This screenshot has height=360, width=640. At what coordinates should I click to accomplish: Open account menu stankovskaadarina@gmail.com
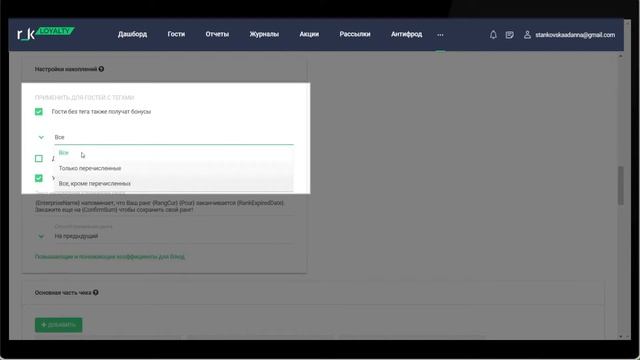575,35
